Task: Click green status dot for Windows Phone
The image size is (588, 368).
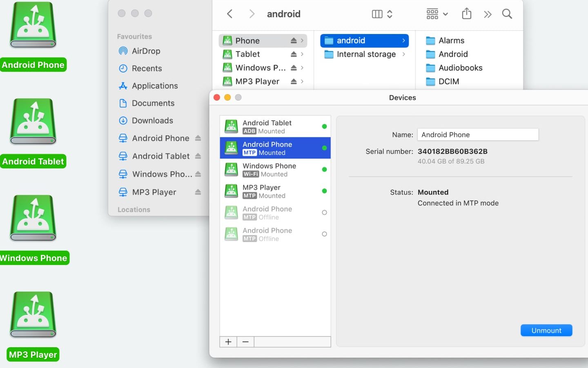Action: point(324,169)
